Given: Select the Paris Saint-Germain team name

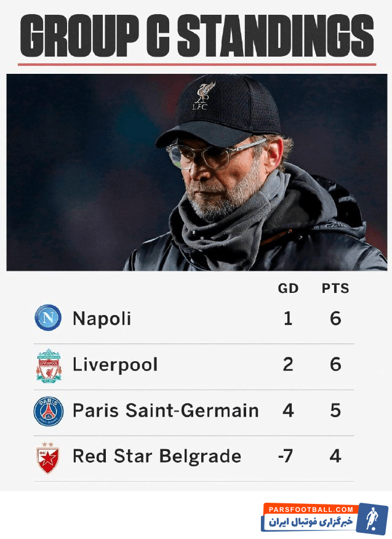Looking at the screenshot, I should click(x=166, y=410).
